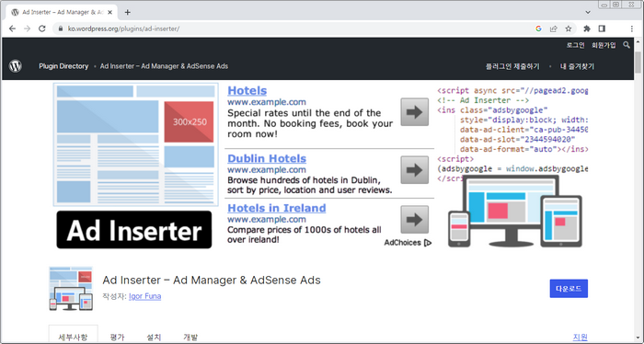Image resolution: width=644 pixels, height=344 pixels.
Task: Go back with the browser back arrow
Action: [x=12, y=29]
